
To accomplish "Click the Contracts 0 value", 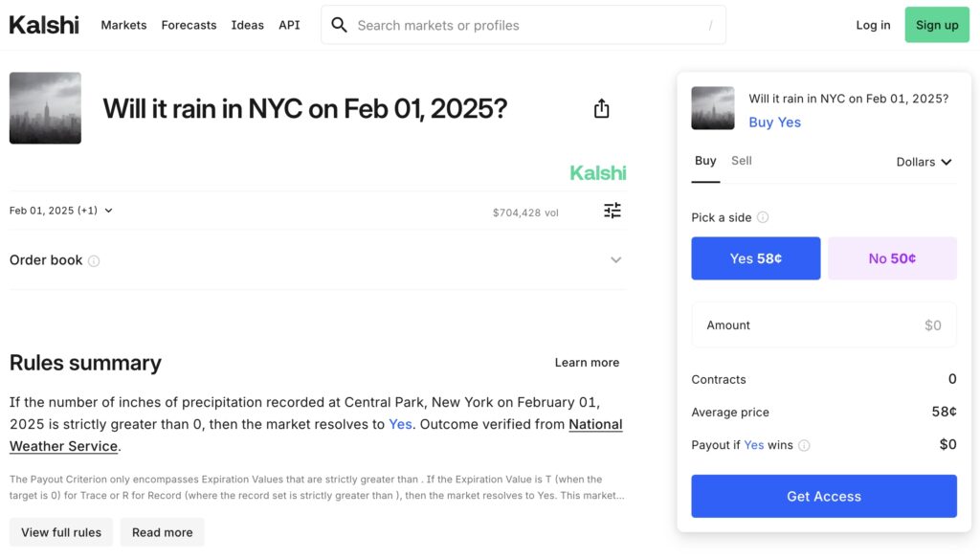I will [952, 380].
